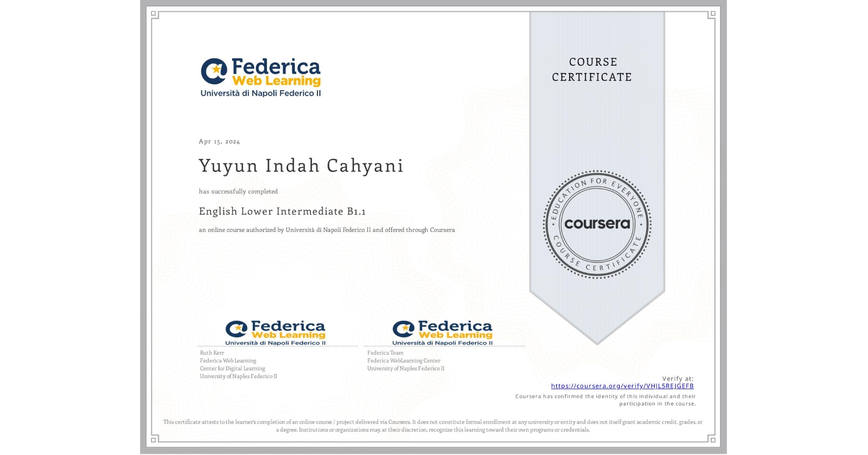Click the course title English Lower Intermediate B1.1

pyautogui.click(x=282, y=211)
